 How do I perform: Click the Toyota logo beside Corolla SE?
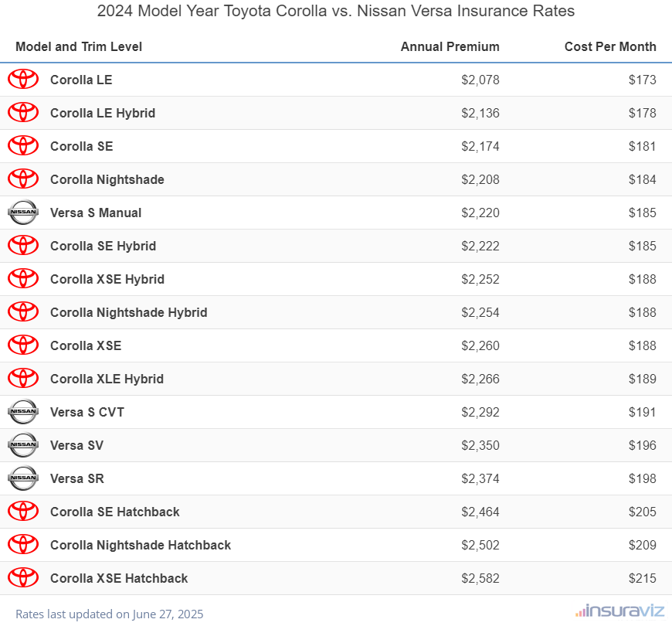point(23,146)
